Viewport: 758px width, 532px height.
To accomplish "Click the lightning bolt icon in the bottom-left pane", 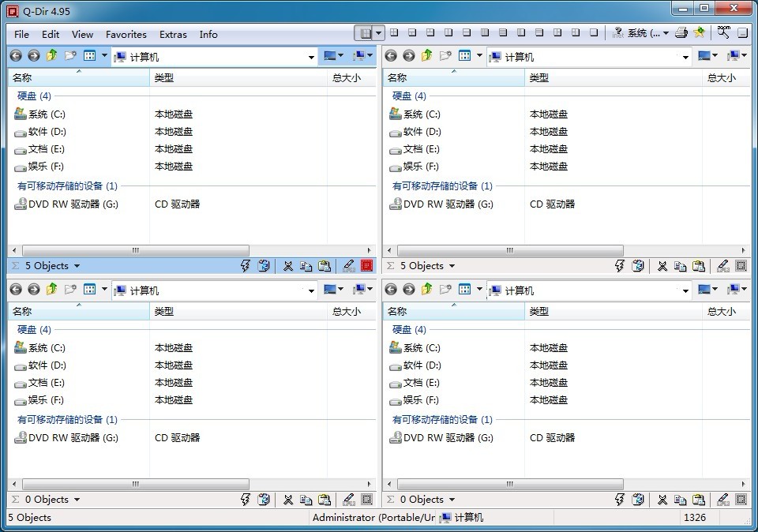I will tap(246, 500).
